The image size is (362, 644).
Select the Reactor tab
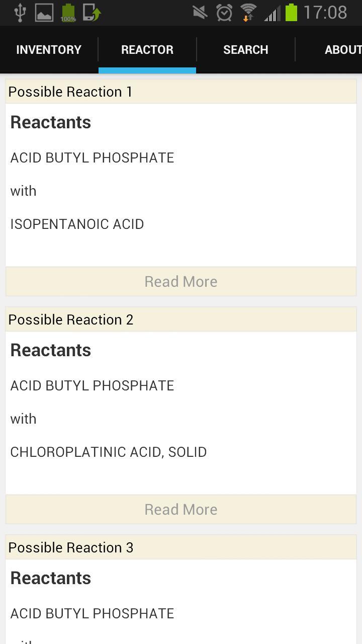(x=147, y=50)
